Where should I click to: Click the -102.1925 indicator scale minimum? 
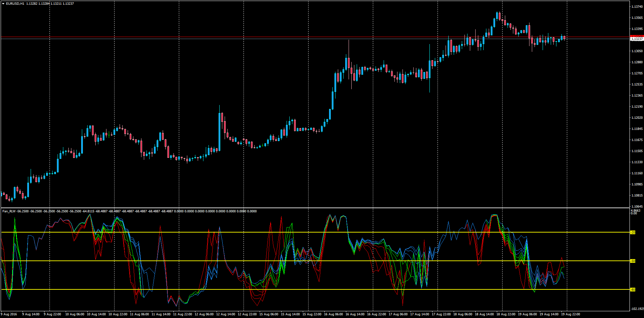637,309
